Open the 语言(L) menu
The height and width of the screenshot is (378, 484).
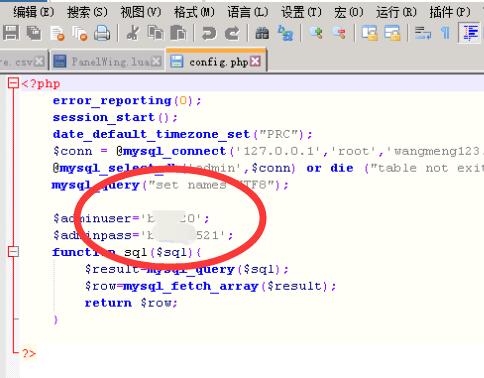click(x=248, y=12)
